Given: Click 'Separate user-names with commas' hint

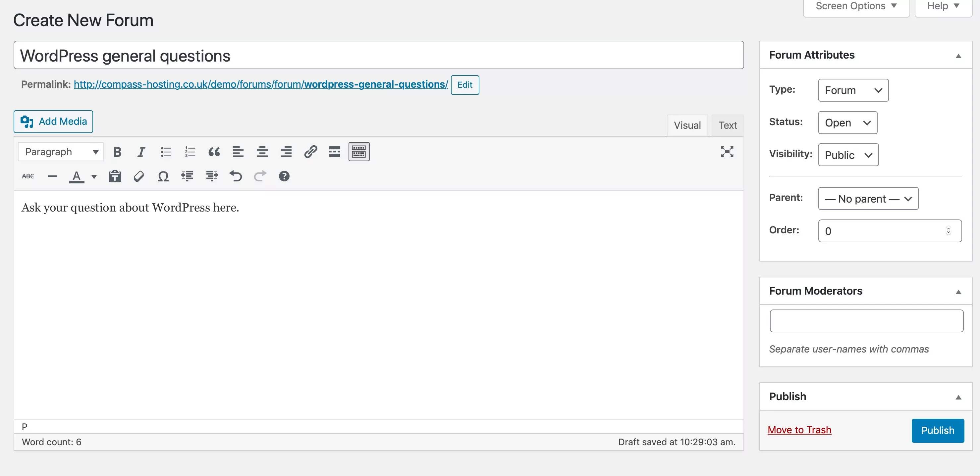Looking at the screenshot, I should pos(849,349).
